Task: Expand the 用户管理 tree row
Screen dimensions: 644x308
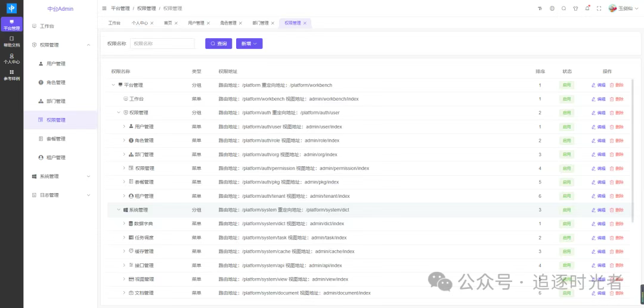Action: tap(125, 127)
